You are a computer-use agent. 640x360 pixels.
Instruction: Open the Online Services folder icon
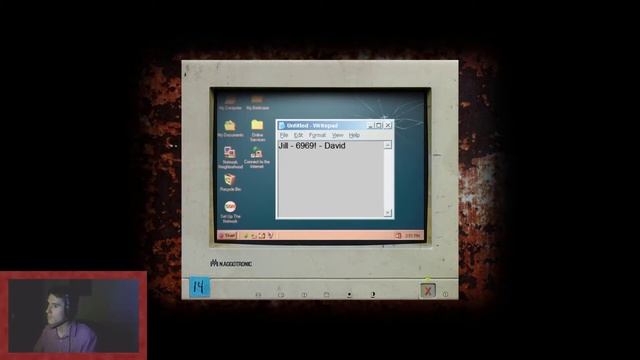point(257,131)
